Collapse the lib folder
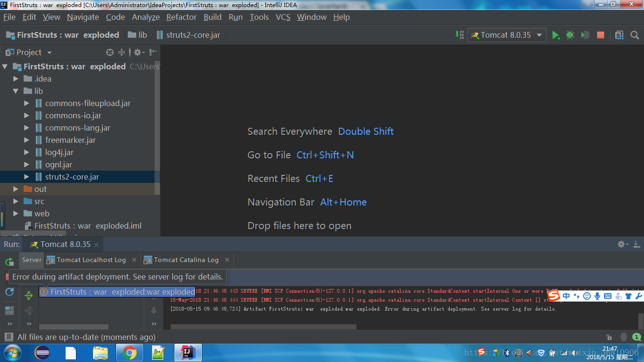 [16, 91]
